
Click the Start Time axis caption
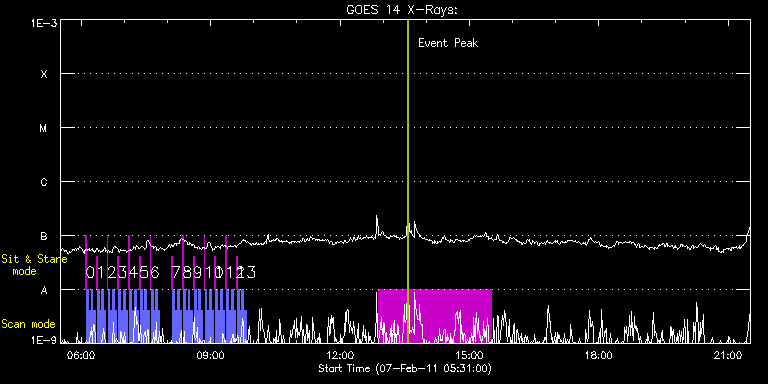[405, 368]
